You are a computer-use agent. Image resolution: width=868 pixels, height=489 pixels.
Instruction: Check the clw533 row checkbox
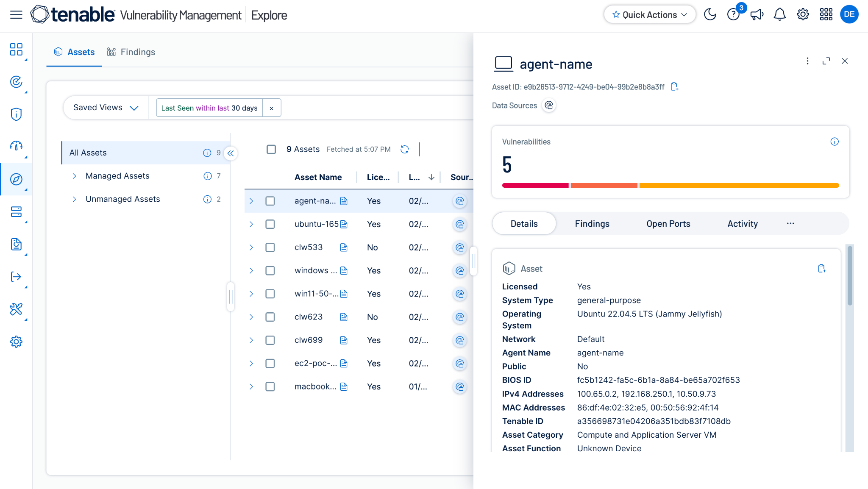pyautogui.click(x=270, y=247)
